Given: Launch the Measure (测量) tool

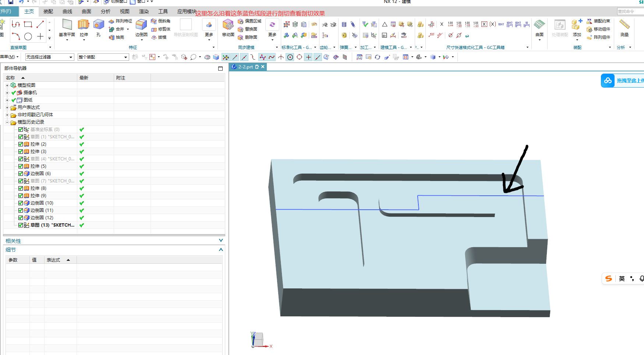Looking at the screenshot, I should (x=624, y=28).
